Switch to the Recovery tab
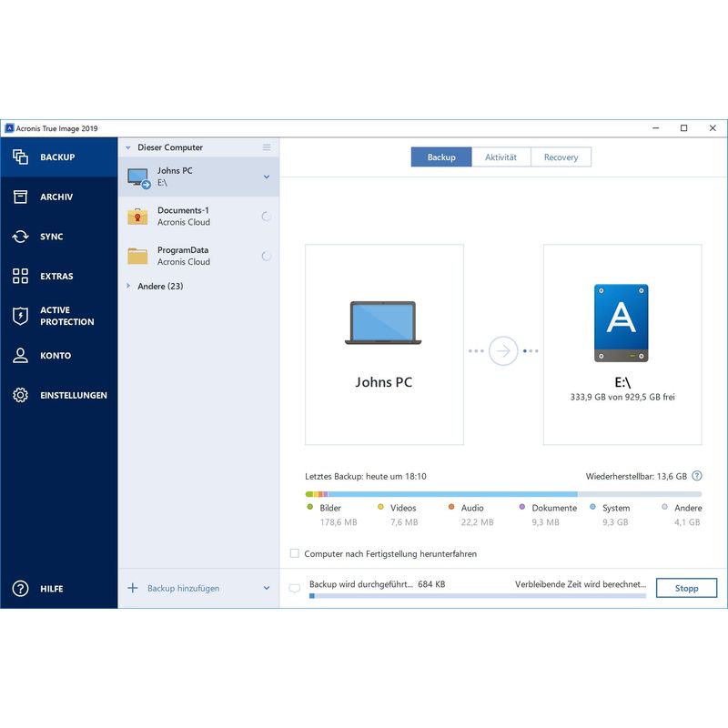The image size is (728, 728). click(x=561, y=157)
